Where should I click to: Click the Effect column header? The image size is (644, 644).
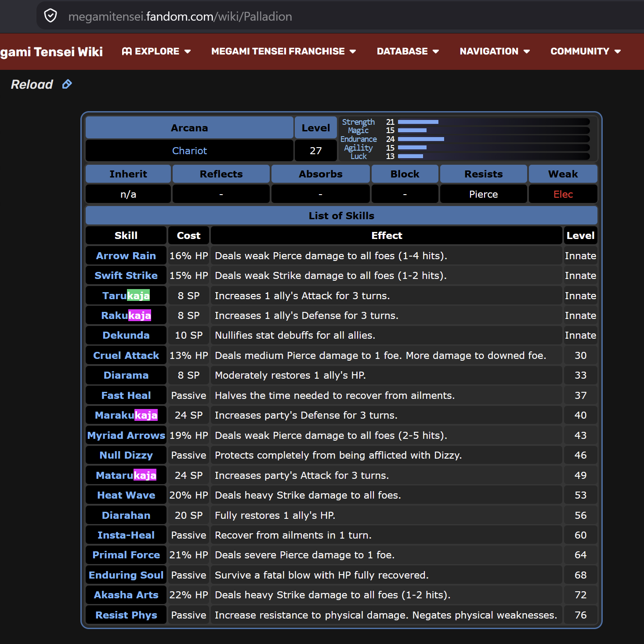(x=387, y=235)
